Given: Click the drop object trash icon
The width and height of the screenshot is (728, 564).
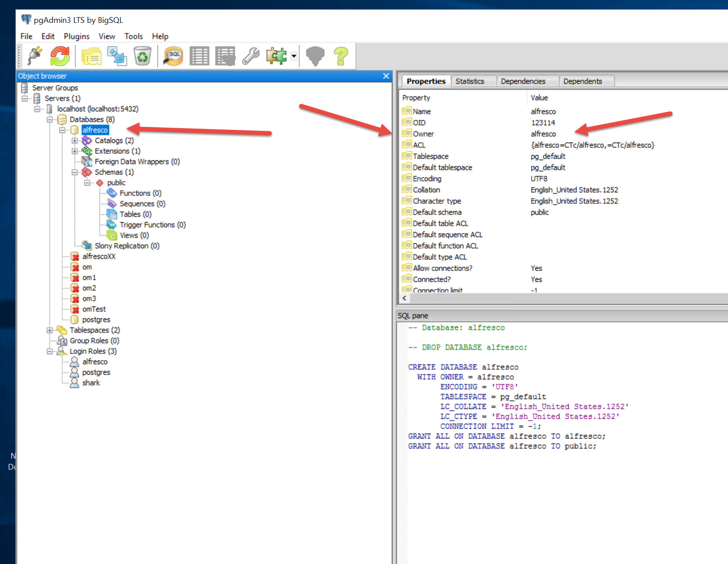Looking at the screenshot, I should click(143, 56).
